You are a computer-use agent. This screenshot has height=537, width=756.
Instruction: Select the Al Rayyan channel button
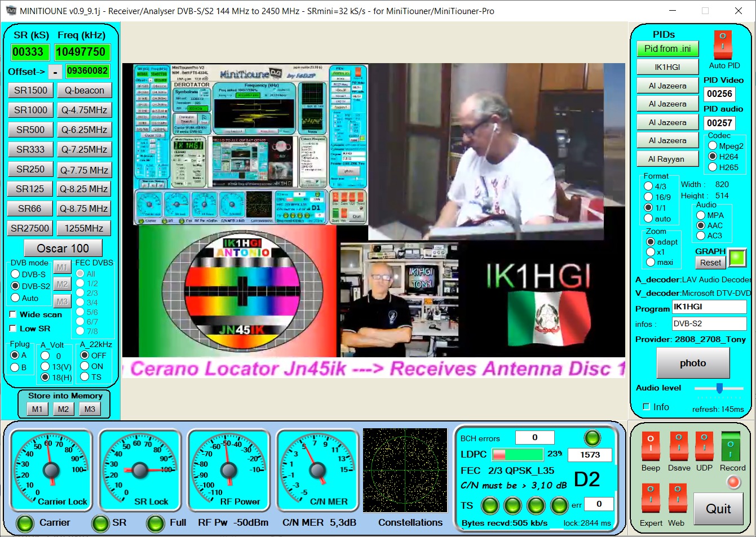666,159
